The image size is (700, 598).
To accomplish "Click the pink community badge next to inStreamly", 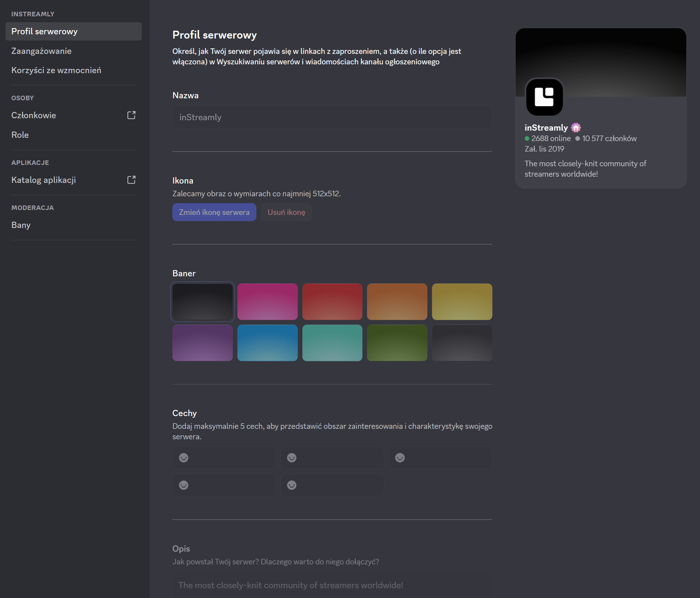I will 576,128.
